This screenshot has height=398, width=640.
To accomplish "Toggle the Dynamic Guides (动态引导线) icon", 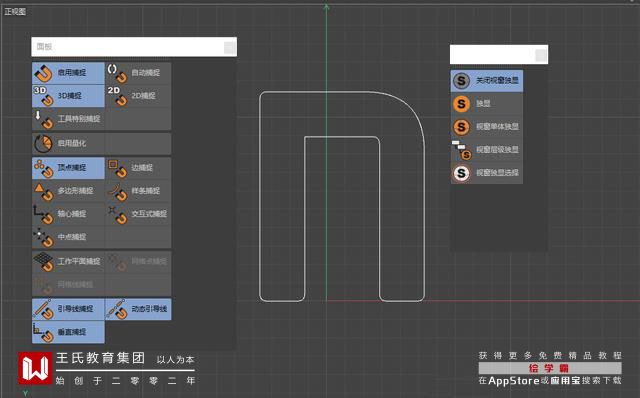I will coord(117,309).
